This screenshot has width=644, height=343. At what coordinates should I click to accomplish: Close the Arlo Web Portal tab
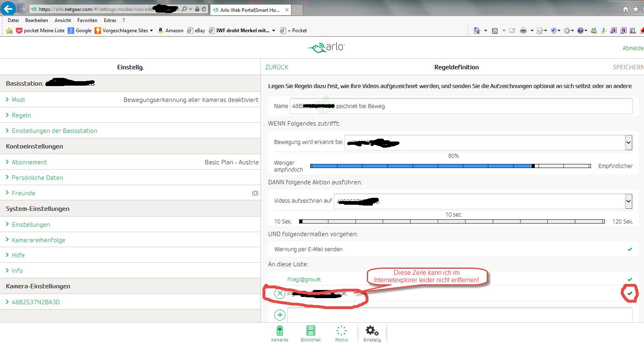pyautogui.click(x=287, y=10)
